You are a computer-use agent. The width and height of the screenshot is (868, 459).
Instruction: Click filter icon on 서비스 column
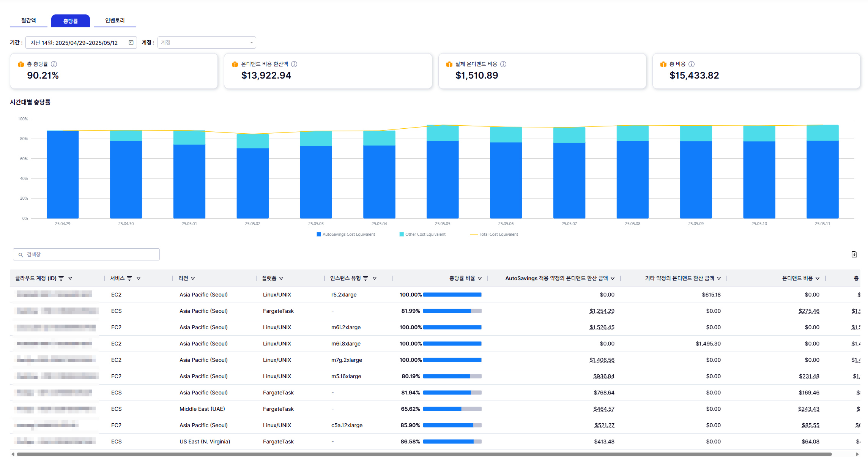click(129, 278)
